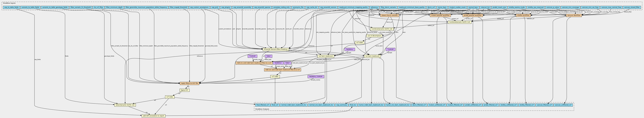Click the varscan_min_var_freq input node
Image resolution: width=644 pixels, height=118 pixels.
[x=590, y=7]
